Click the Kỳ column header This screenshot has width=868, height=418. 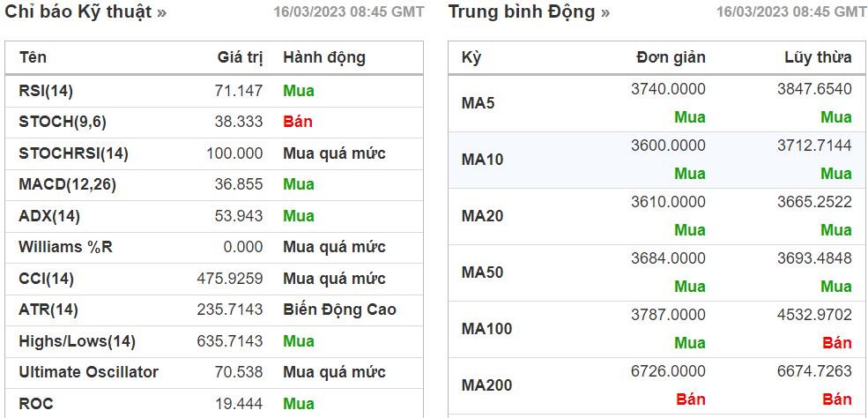point(471,57)
